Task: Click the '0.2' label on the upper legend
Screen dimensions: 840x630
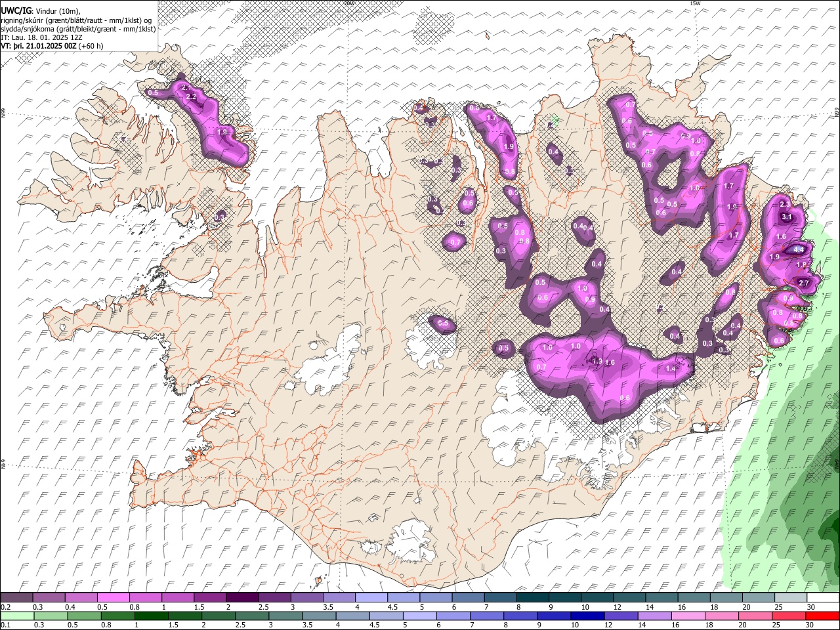Action: click(x=5, y=606)
